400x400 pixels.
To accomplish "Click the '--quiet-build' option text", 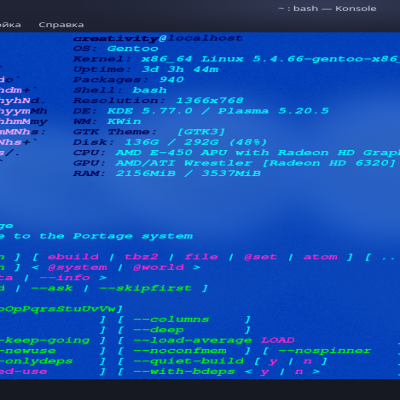I will coord(188,361).
